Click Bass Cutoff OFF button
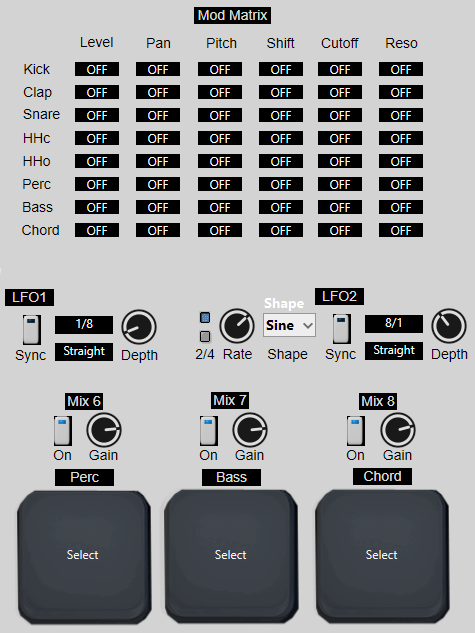The width and height of the screenshot is (475, 633). coord(340,208)
